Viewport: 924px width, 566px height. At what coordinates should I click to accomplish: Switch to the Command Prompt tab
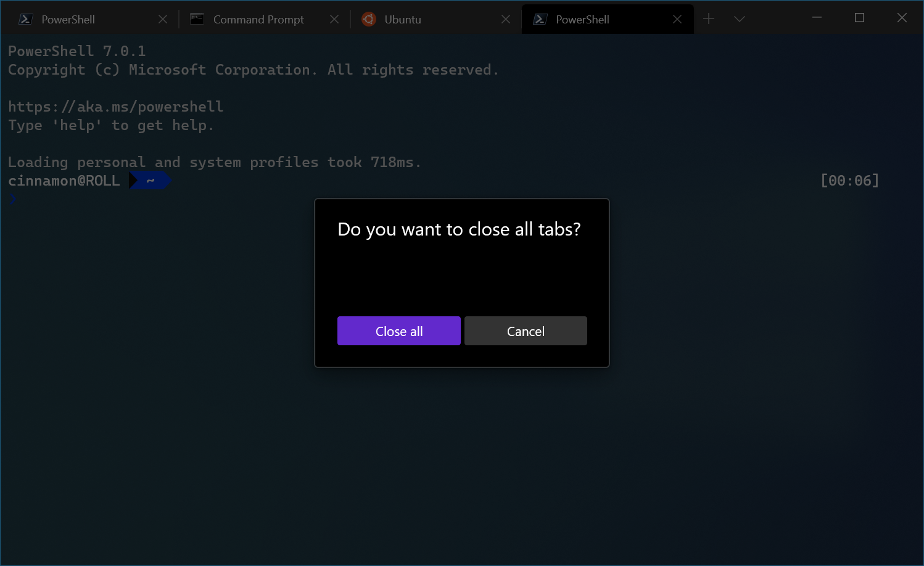click(x=258, y=18)
